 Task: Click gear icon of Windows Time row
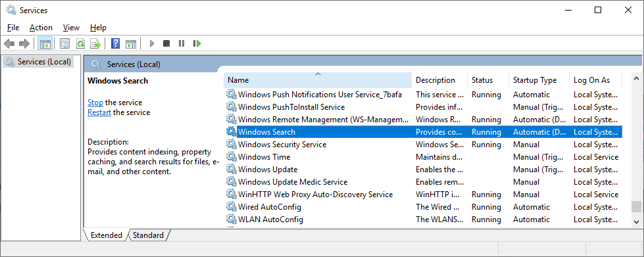(x=232, y=157)
